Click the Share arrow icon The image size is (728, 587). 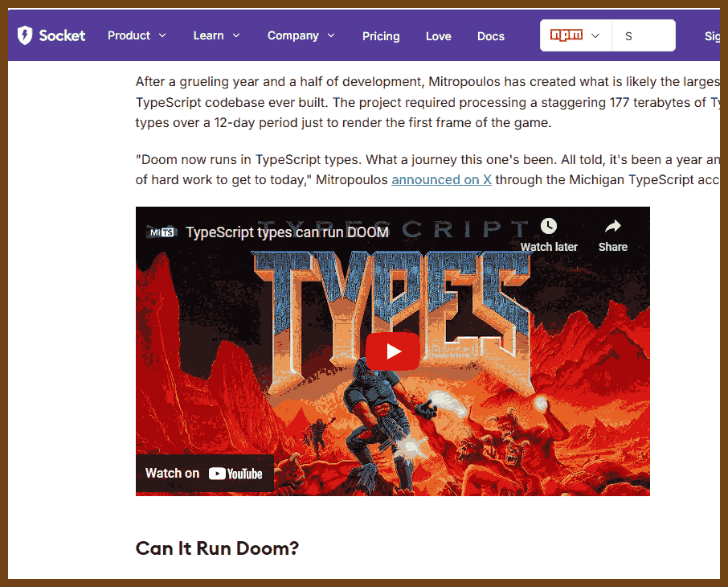click(x=613, y=226)
